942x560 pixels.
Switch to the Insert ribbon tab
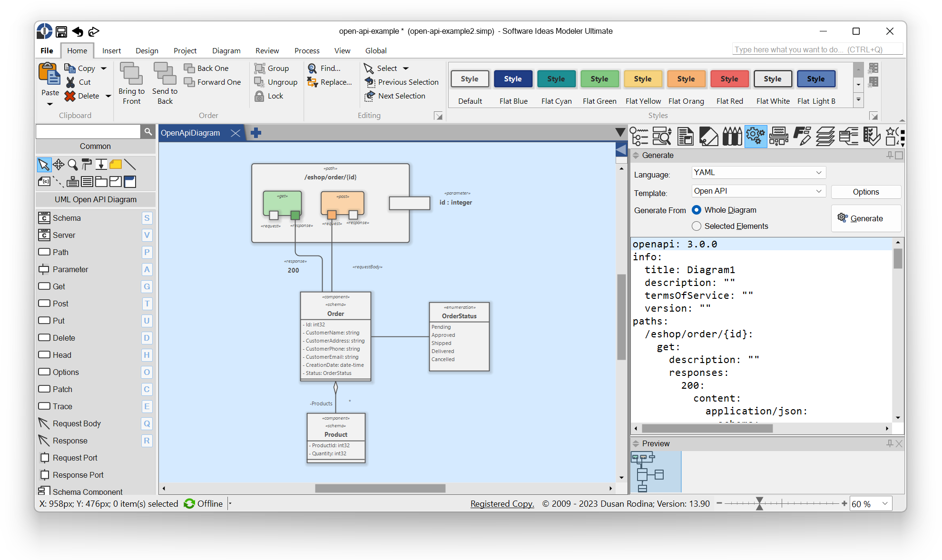point(111,50)
